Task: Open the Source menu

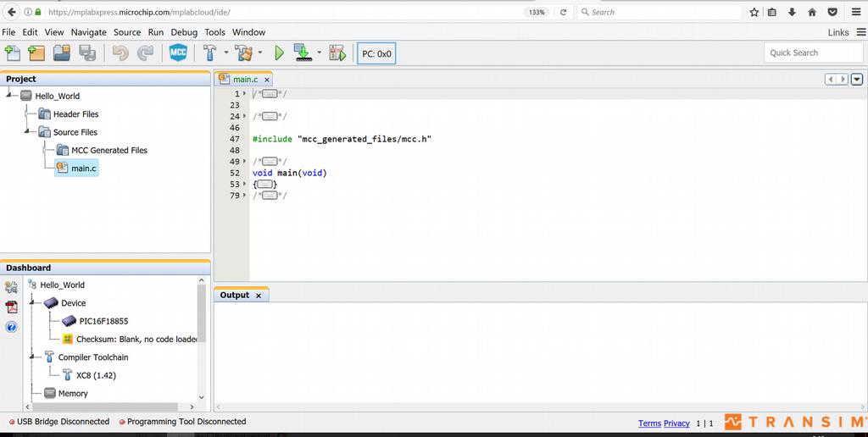Action: (127, 32)
